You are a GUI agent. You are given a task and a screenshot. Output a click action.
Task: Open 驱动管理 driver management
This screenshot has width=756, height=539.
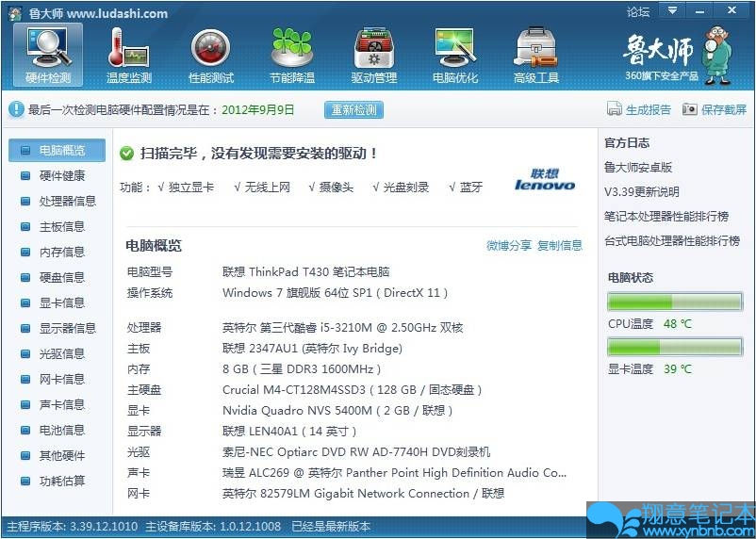[x=373, y=55]
